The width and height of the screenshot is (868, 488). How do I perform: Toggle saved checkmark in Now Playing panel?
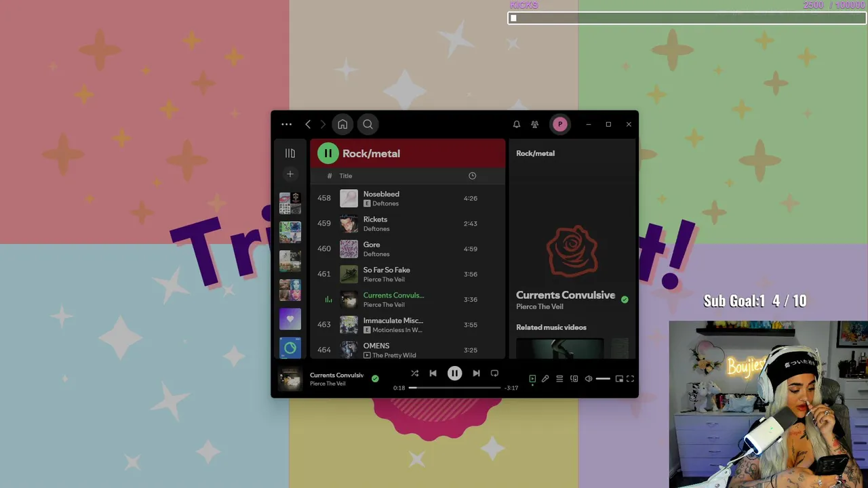(x=625, y=300)
